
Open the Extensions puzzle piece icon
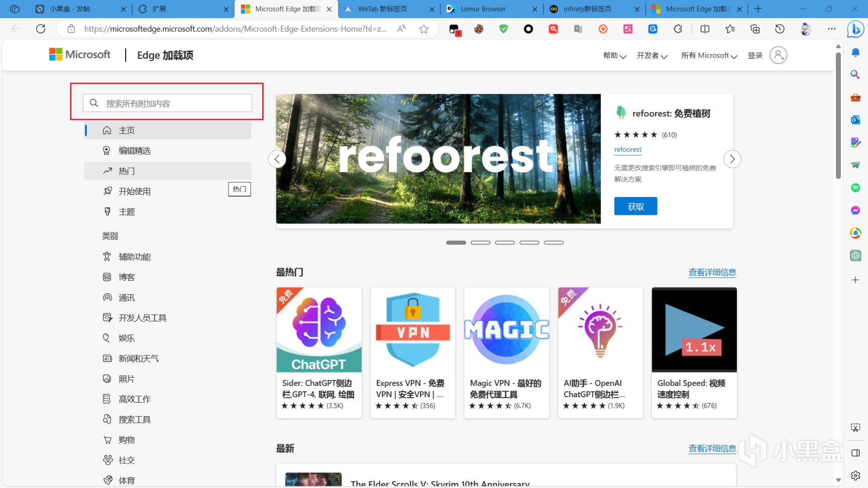click(678, 29)
